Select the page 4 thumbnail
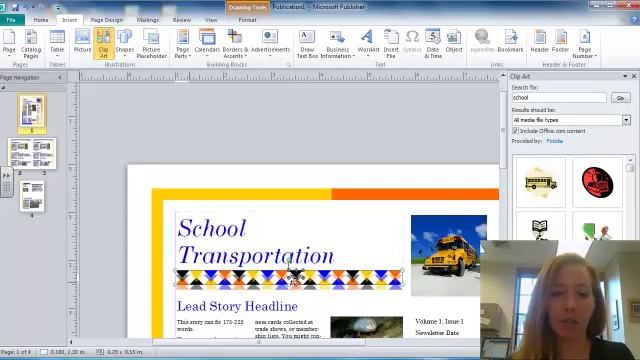The image size is (640, 360). 32,196
